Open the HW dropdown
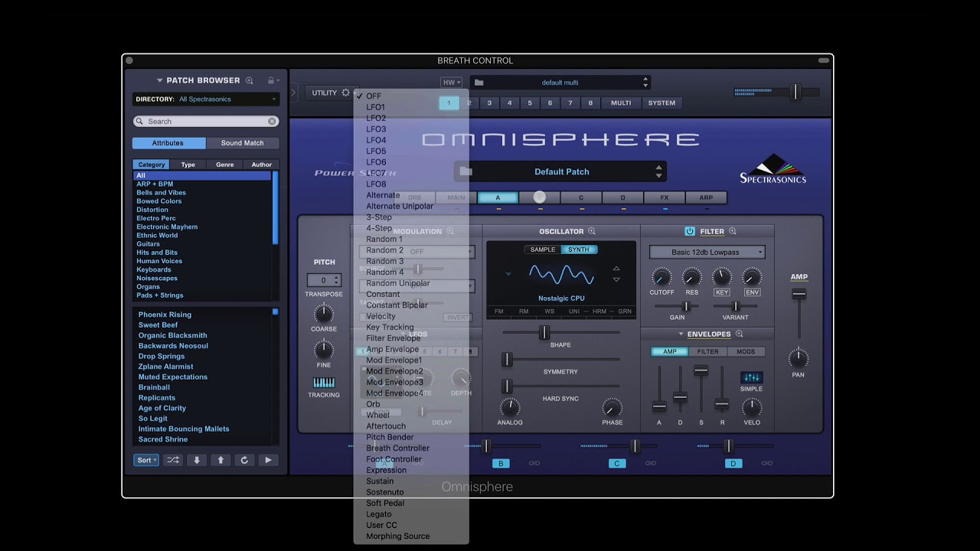The image size is (980, 551). 451,83
